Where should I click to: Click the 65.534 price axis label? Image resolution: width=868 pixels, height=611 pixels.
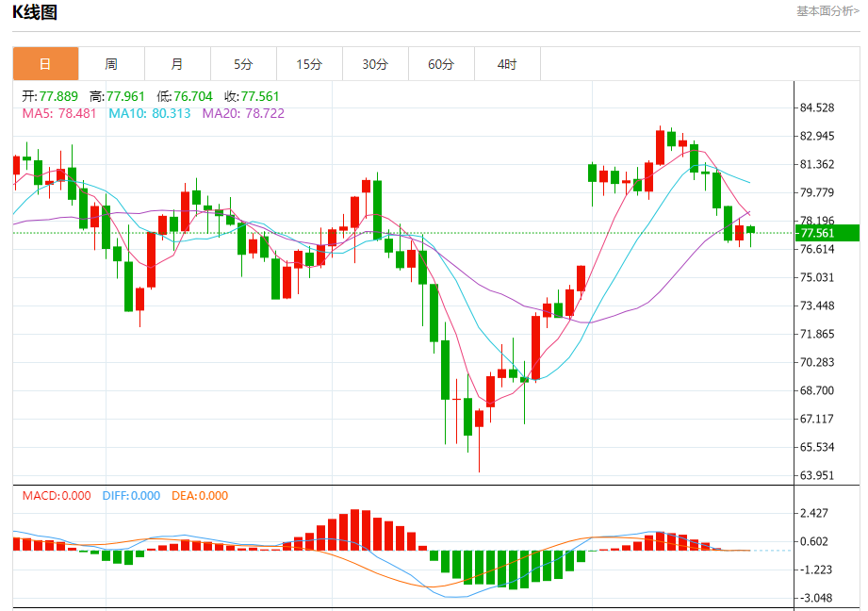pos(817,447)
